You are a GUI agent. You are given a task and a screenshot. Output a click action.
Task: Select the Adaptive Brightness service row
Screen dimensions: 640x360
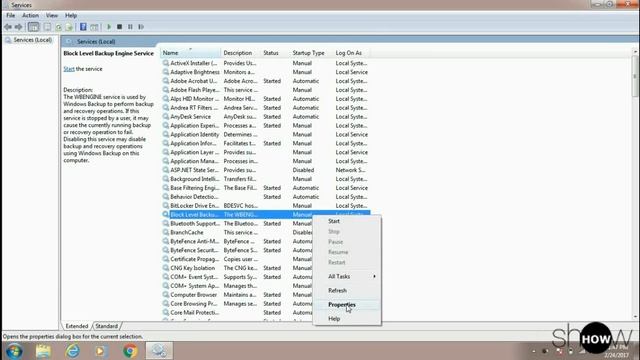(265, 72)
